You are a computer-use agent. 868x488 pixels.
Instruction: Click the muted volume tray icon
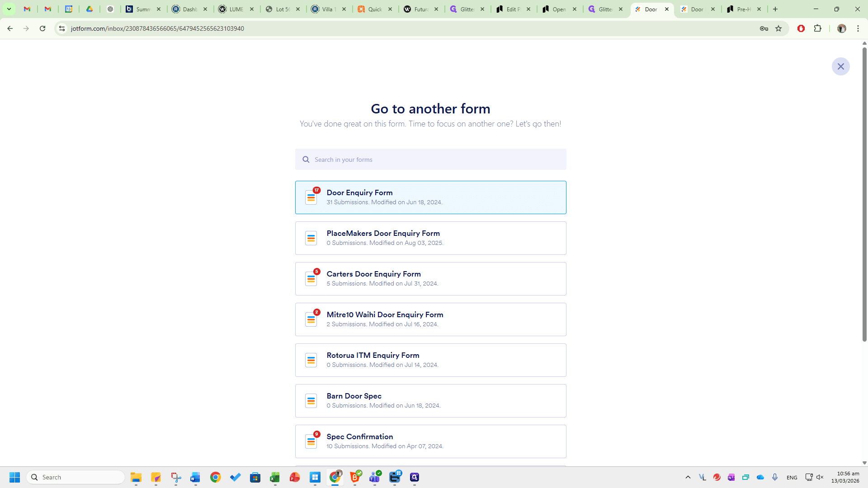(820, 477)
